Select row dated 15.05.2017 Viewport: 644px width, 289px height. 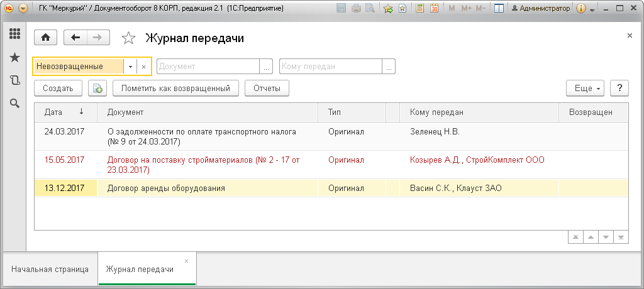[331, 165]
